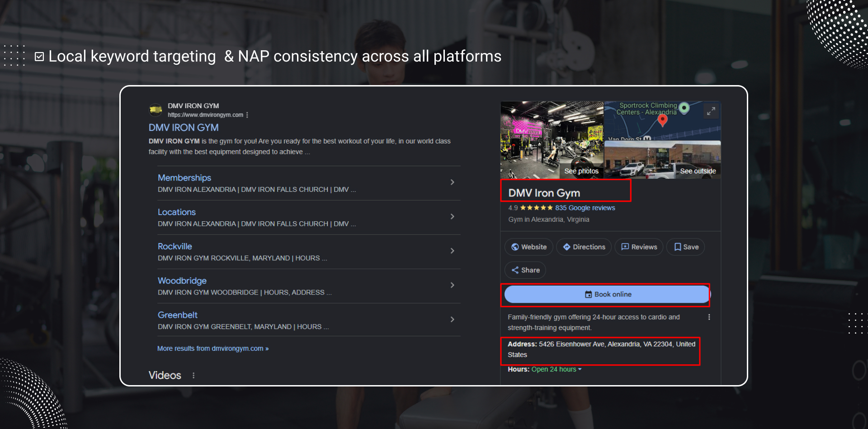The width and height of the screenshot is (868, 429).
Task: Click More results from dmvirongym.com
Action: coord(213,348)
